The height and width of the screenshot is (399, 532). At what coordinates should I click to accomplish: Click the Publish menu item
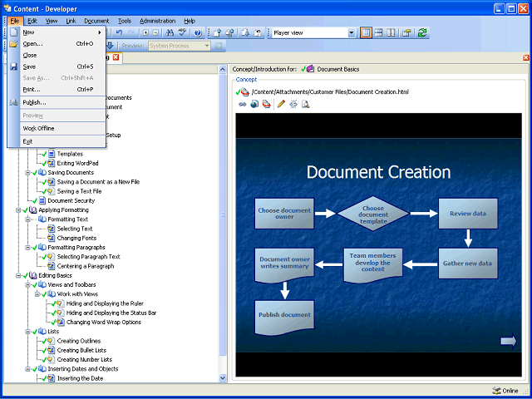click(x=34, y=102)
